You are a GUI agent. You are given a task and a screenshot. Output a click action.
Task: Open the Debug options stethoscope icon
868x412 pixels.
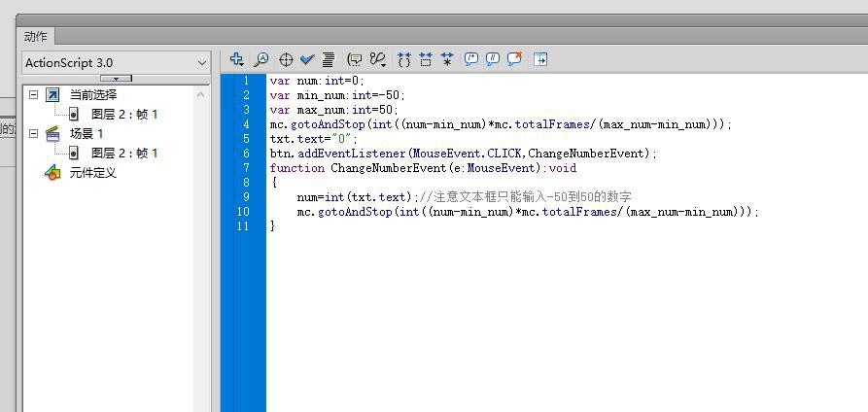point(378,59)
